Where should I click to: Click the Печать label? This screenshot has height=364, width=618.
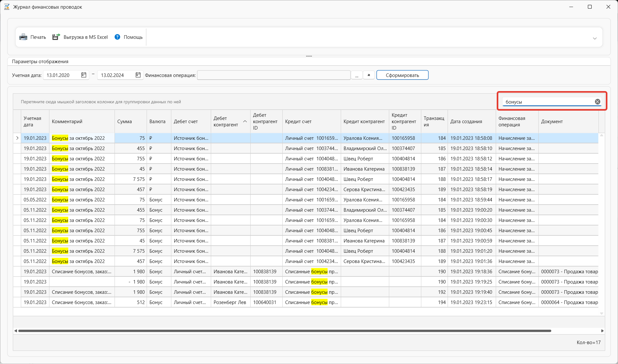click(x=38, y=37)
